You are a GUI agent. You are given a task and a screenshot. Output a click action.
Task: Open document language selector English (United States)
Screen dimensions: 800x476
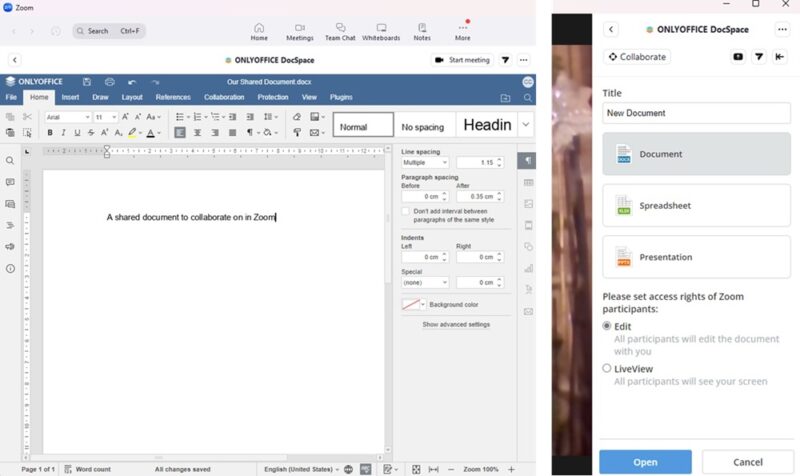pos(301,469)
